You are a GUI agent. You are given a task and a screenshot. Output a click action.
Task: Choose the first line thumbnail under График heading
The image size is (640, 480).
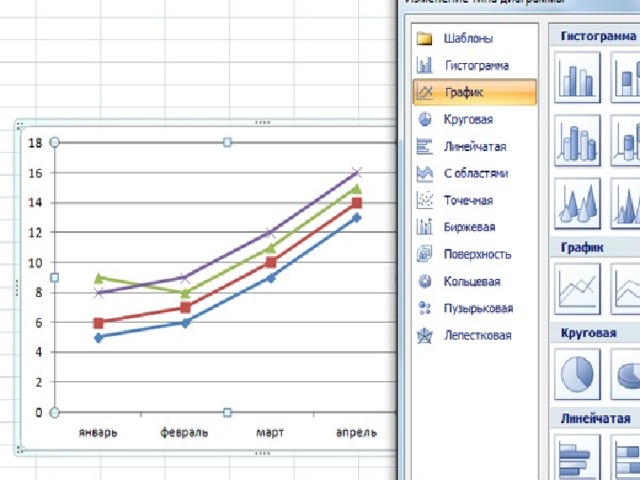click(577, 289)
